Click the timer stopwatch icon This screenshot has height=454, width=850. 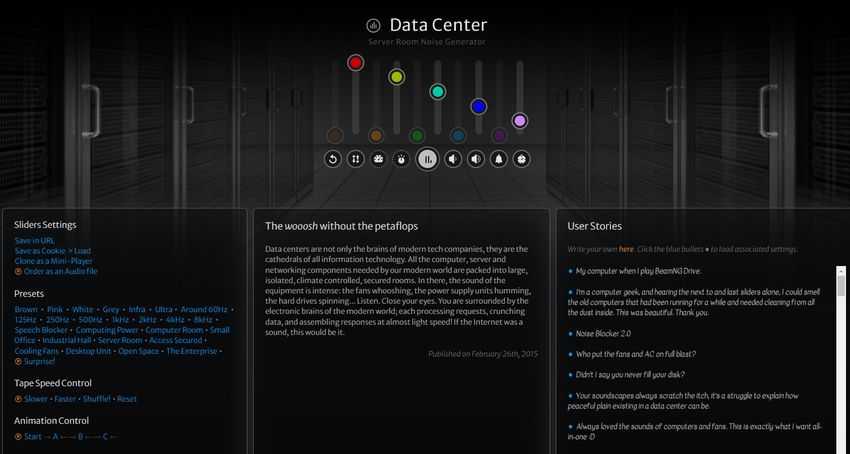(401, 159)
